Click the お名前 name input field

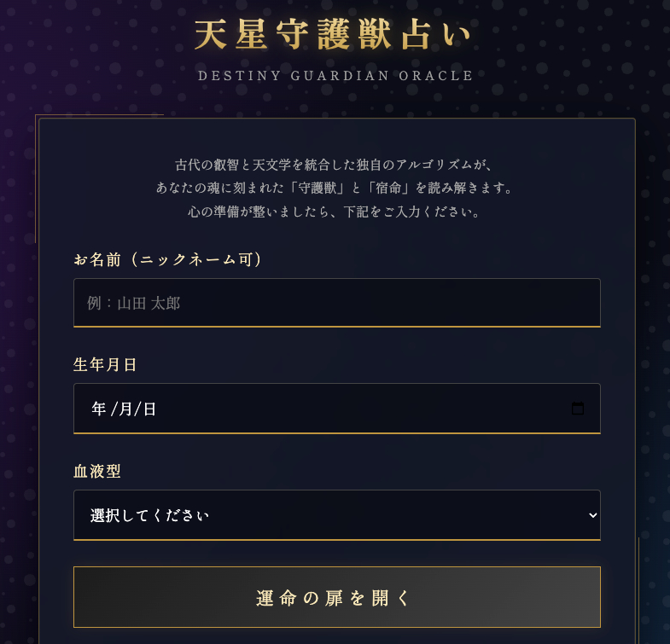click(x=336, y=303)
